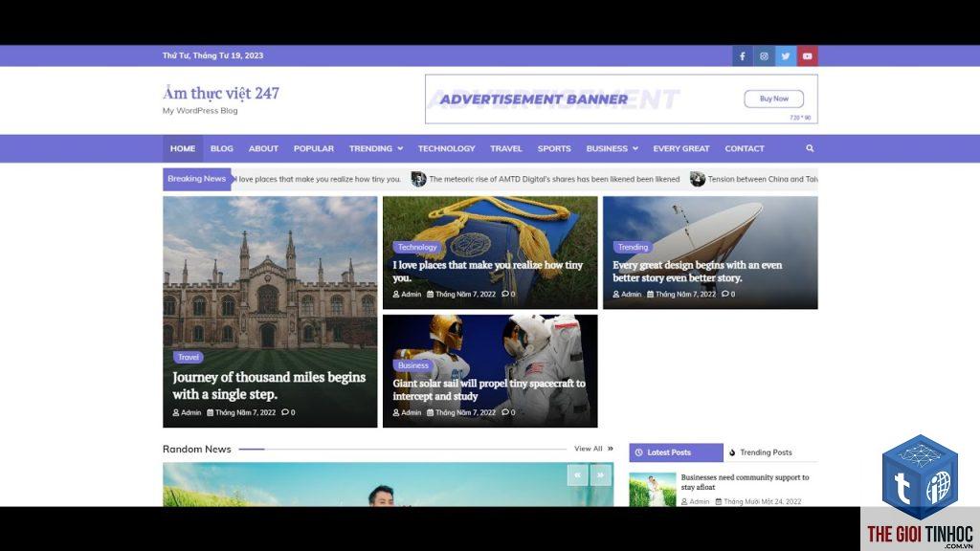Click the ticker avatar beside Tension between China
The height and width of the screenshot is (551, 980).
pos(698,179)
